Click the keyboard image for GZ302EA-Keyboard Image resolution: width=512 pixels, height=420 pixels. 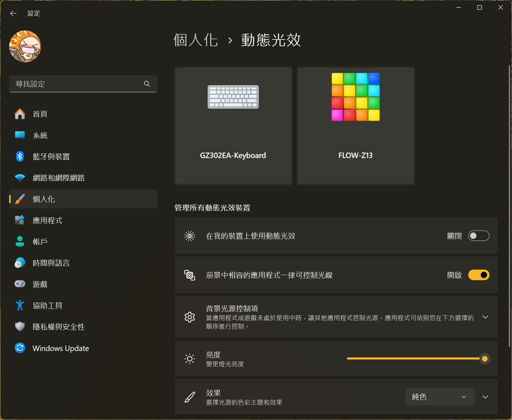coord(233,97)
